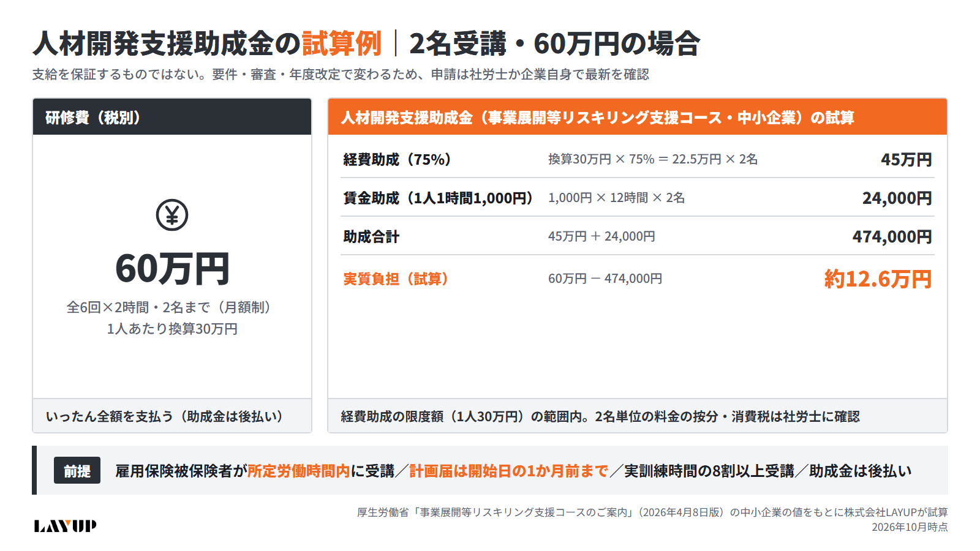The image size is (980, 551).
Task: Click the formula 換算30万円 × 75% ＝ 22.5万円 × 2名
Action: click(x=653, y=159)
